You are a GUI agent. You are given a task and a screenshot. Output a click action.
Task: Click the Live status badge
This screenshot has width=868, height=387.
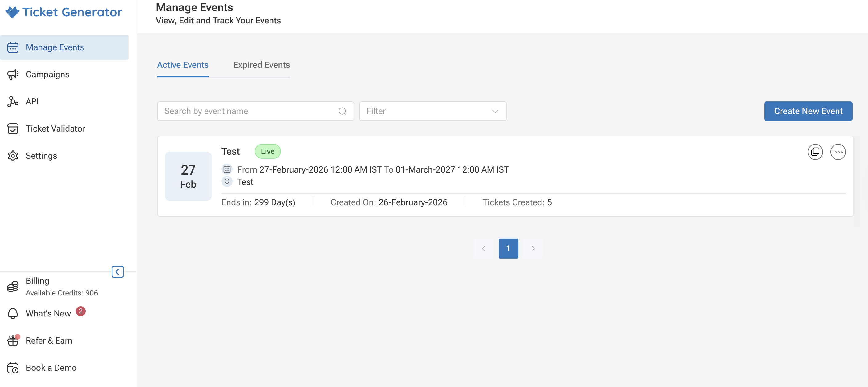(268, 151)
